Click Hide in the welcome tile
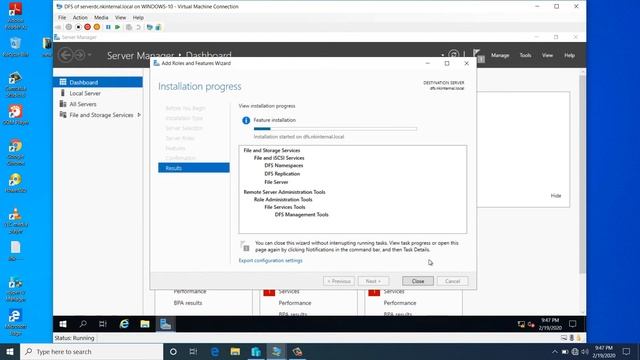This screenshot has width=640, height=360. click(x=556, y=196)
